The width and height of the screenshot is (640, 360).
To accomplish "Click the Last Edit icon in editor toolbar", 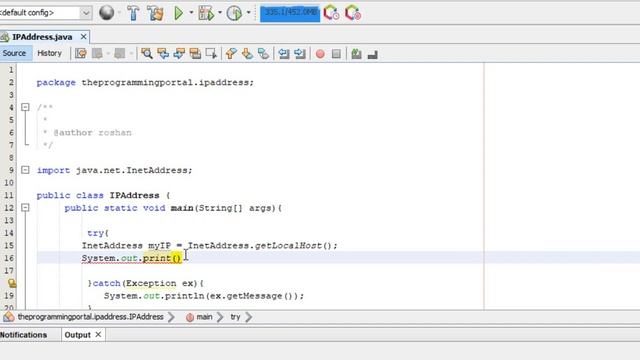I will [81, 53].
